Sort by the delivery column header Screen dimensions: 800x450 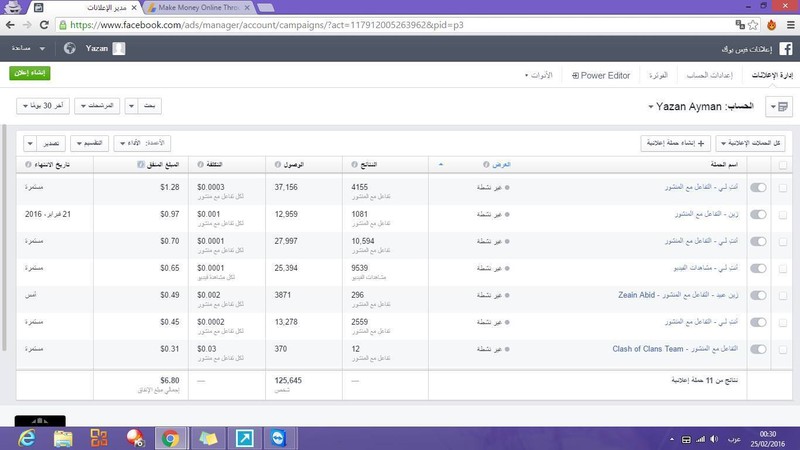coord(501,164)
